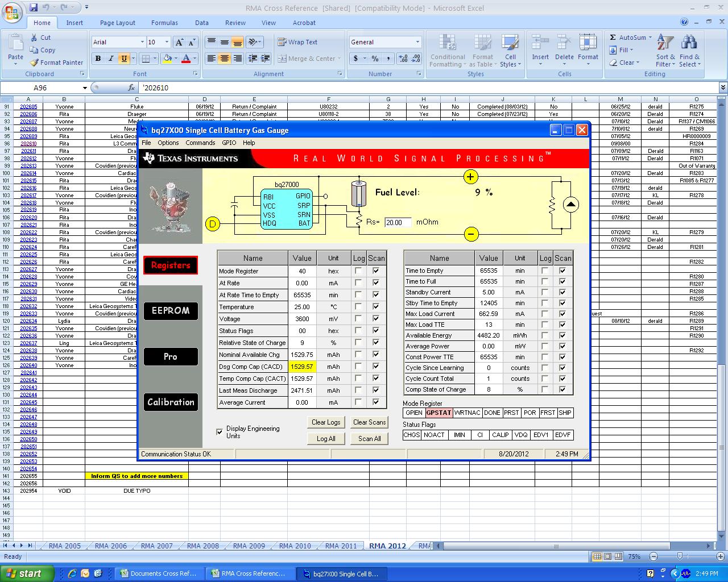
Task: Switch to the Page Layout ribbon tab
Action: pos(118,23)
